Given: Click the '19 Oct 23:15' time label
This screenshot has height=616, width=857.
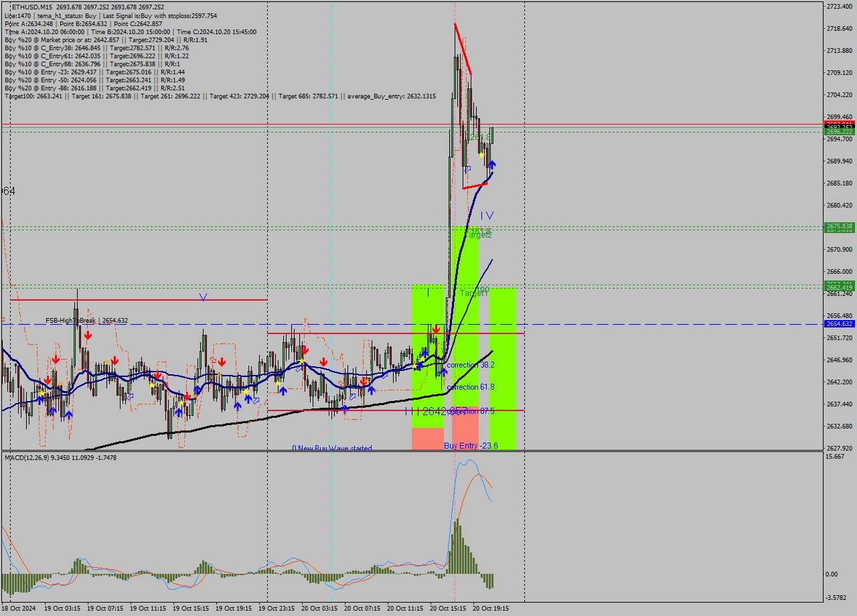Looking at the screenshot, I should [x=278, y=609].
